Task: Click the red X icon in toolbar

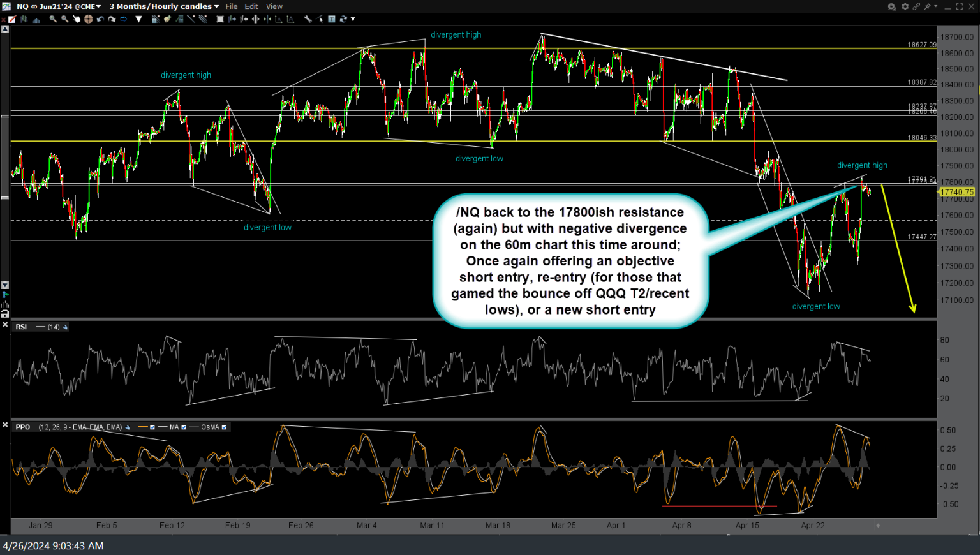Action: point(4,19)
